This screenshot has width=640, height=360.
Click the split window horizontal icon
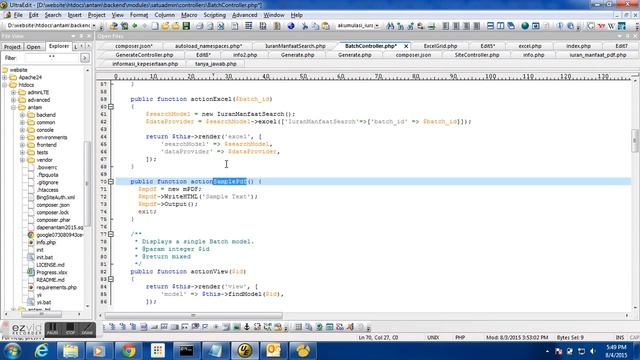(x=490, y=26)
